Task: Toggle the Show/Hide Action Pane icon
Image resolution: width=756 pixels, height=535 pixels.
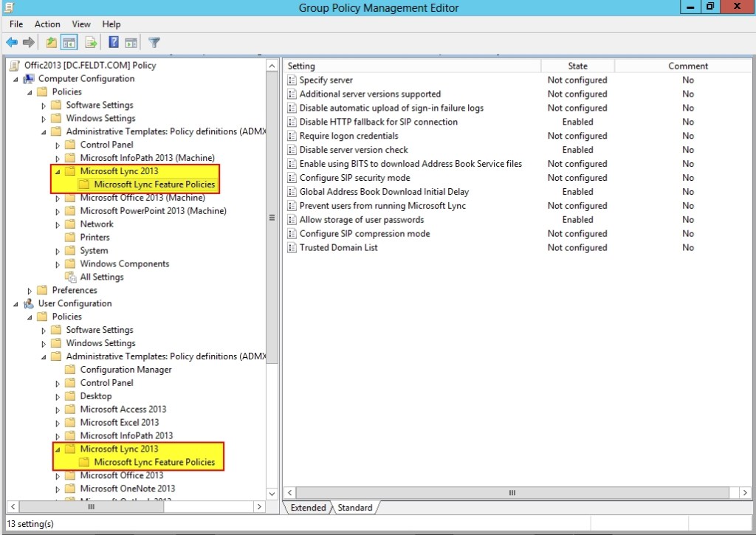Action: pyautogui.click(x=131, y=43)
